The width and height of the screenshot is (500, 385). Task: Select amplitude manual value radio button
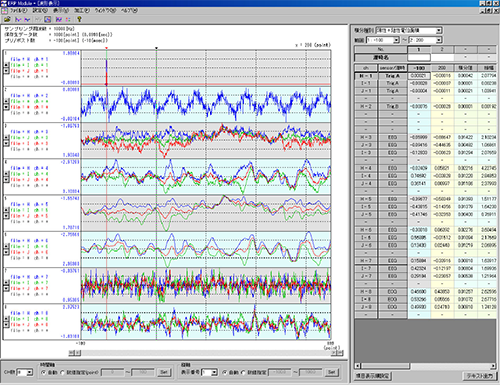coord(243,372)
